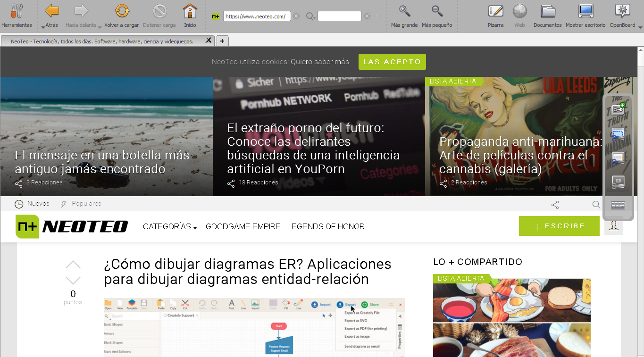This screenshot has height=357, width=644.
Task: Click the 2 Reacciones text
Action: pos(469,183)
